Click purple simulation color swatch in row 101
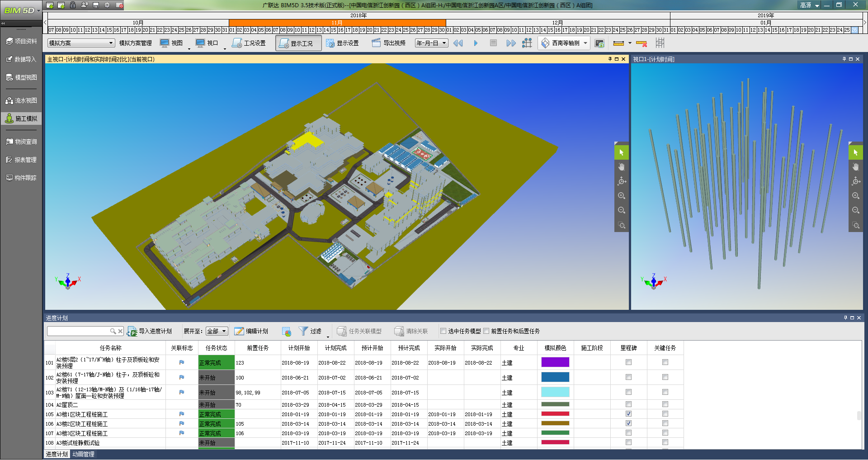This screenshot has height=460, width=868. point(555,362)
